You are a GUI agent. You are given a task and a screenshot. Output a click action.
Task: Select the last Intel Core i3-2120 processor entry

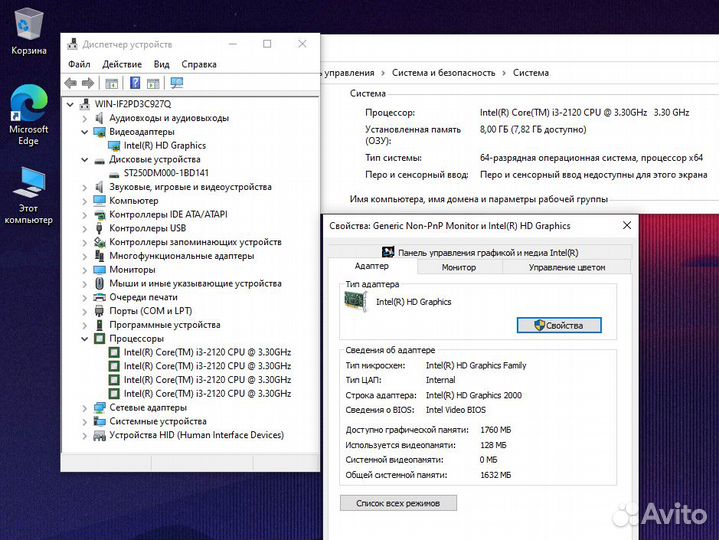tap(207, 393)
